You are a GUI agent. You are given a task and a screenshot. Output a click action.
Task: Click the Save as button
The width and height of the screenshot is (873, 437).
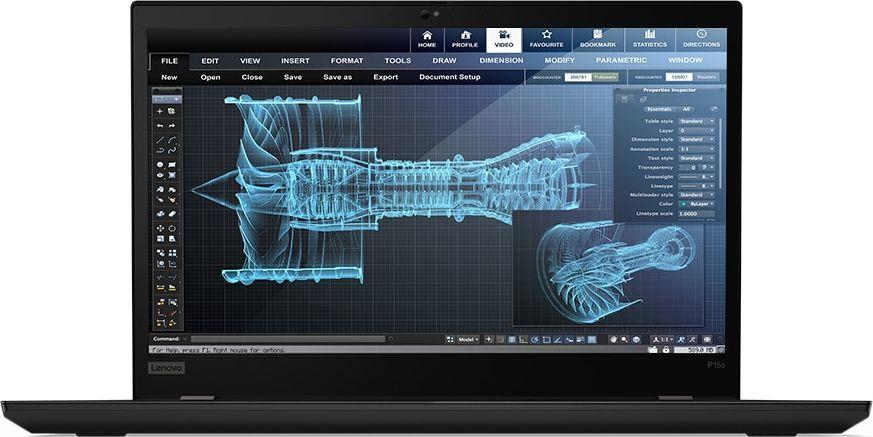(337, 77)
